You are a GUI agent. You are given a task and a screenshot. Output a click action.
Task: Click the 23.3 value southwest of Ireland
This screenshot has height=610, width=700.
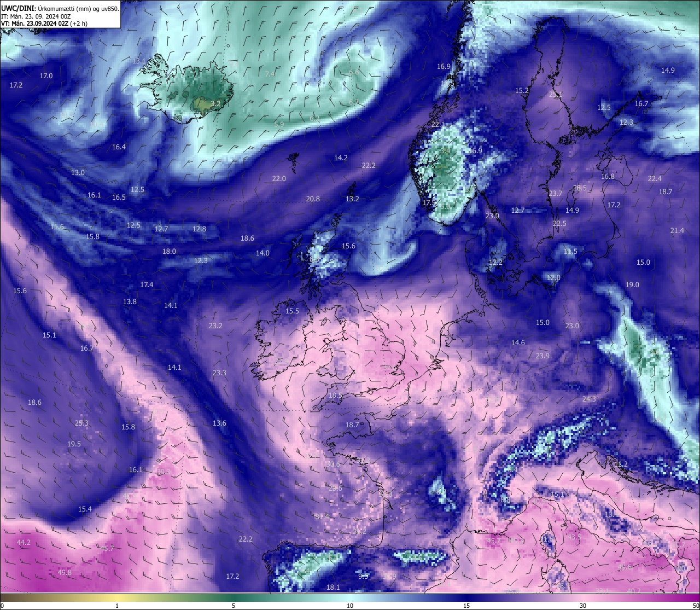tap(219, 373)
